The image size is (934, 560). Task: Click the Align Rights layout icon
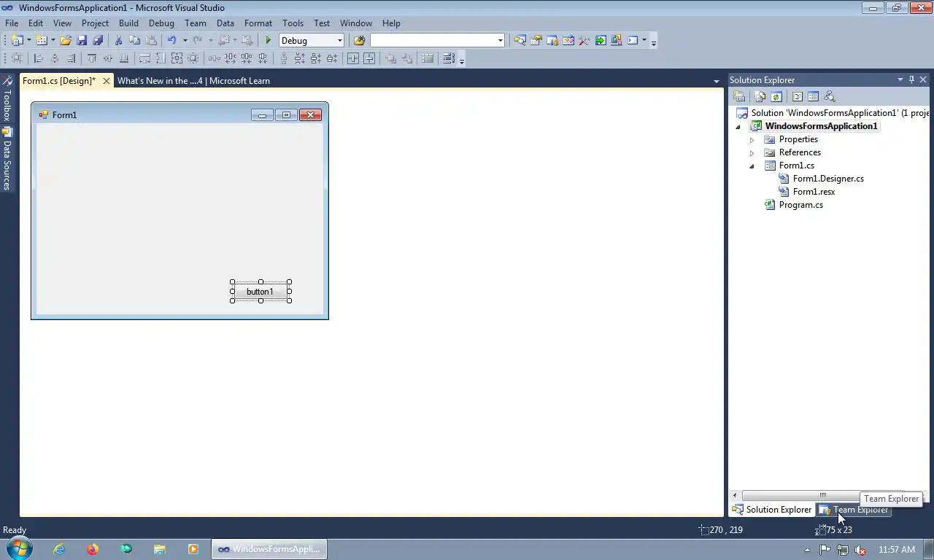click(x=71, y=58)
